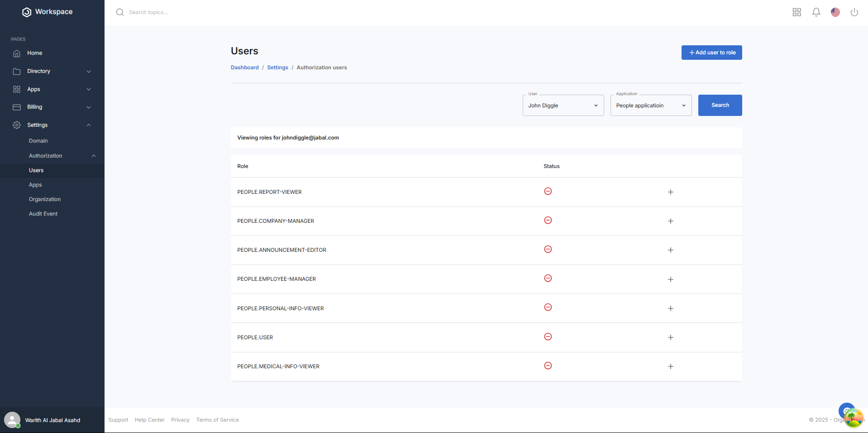Screen dimensions: 868x433
Task: Click the notification bell icon
Action: pos(816,12)
